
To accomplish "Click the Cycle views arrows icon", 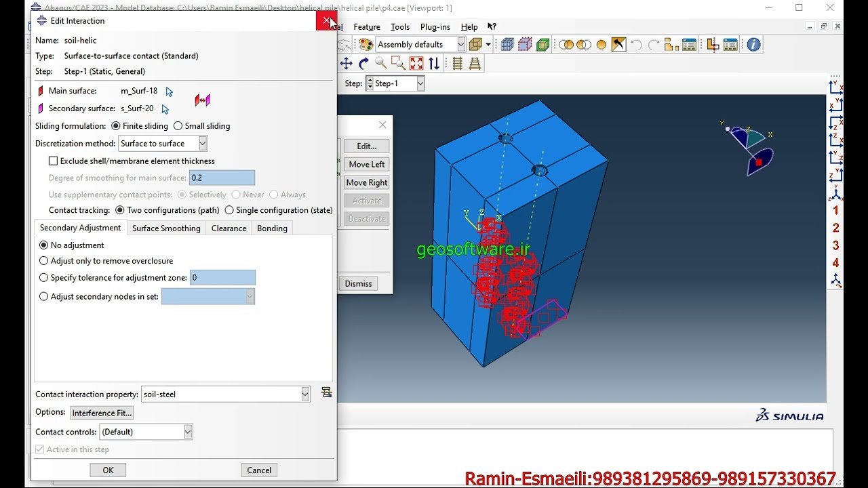I will click(x=434, y=63).
